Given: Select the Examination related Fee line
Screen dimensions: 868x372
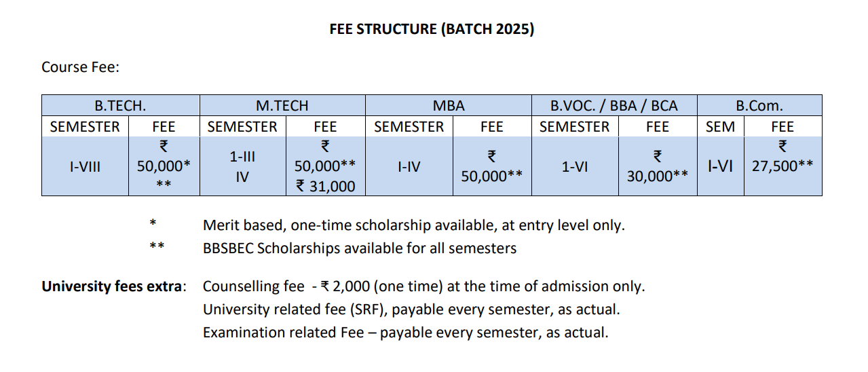Looking at the screenshot, I should 405,333.
